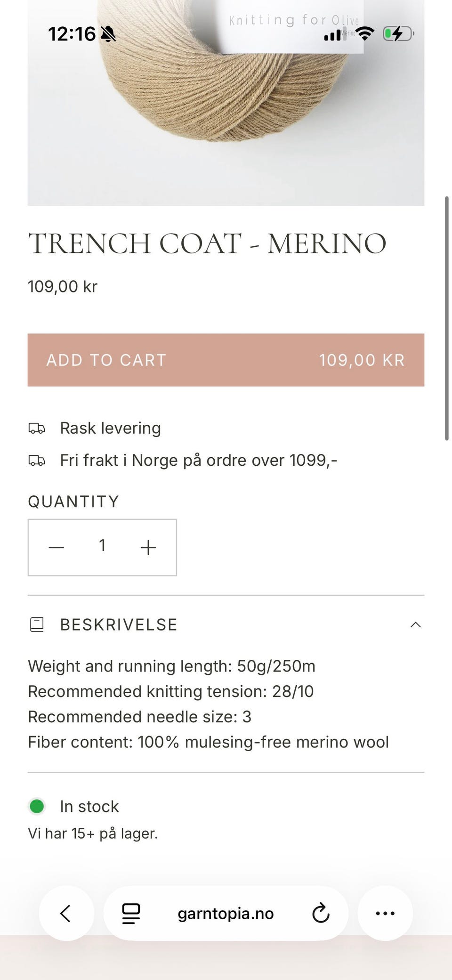
Task: Tap the BESKRIVELSE section header
Action: click(119, 625)
